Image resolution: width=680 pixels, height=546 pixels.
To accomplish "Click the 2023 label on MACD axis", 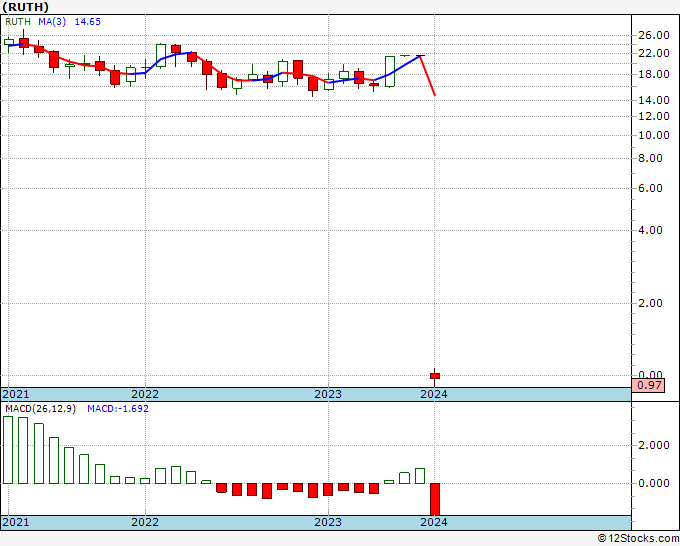I will coord(328,522).
